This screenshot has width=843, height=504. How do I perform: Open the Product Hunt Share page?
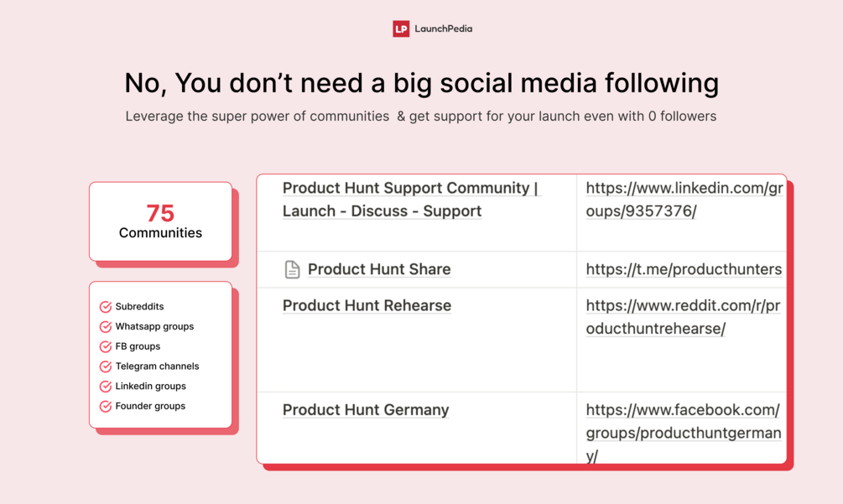(x=379, y=269)
